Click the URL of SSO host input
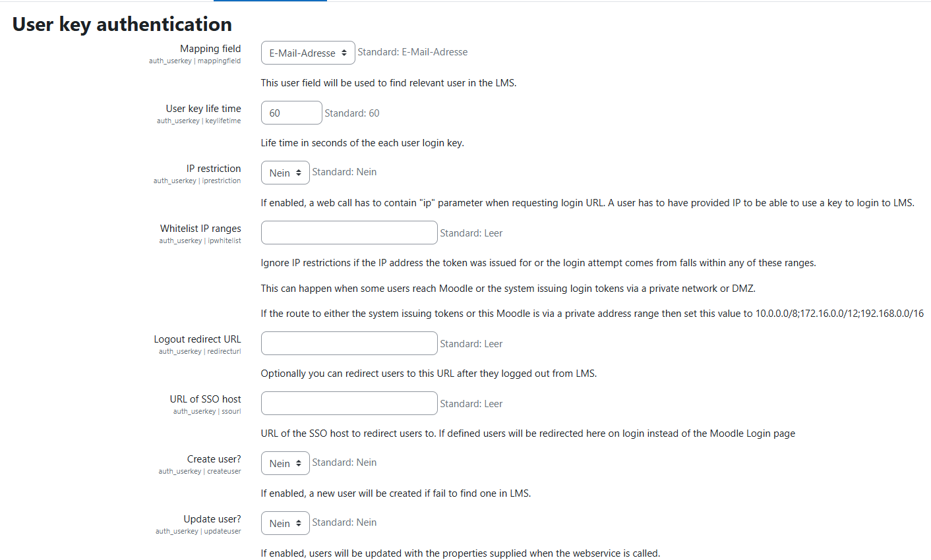This screenshot has width=931, height=560. pyautogui.click(x=349, y=403)
